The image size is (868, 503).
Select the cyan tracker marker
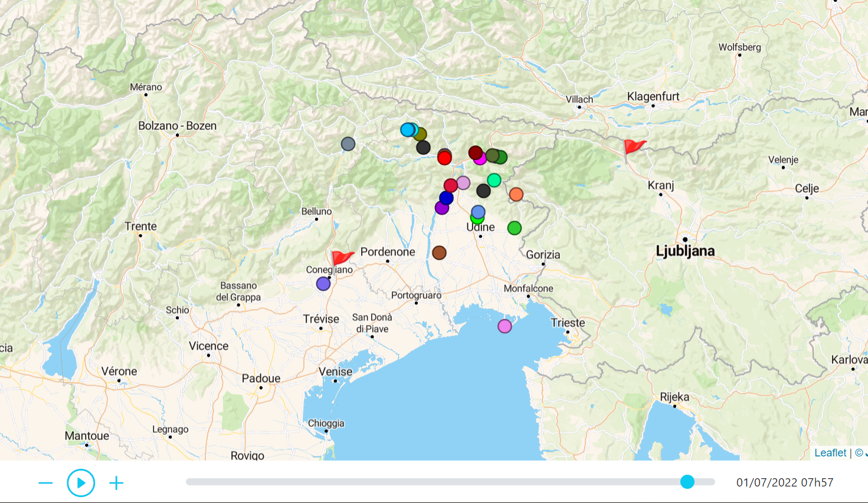click(x=407, y=130)
